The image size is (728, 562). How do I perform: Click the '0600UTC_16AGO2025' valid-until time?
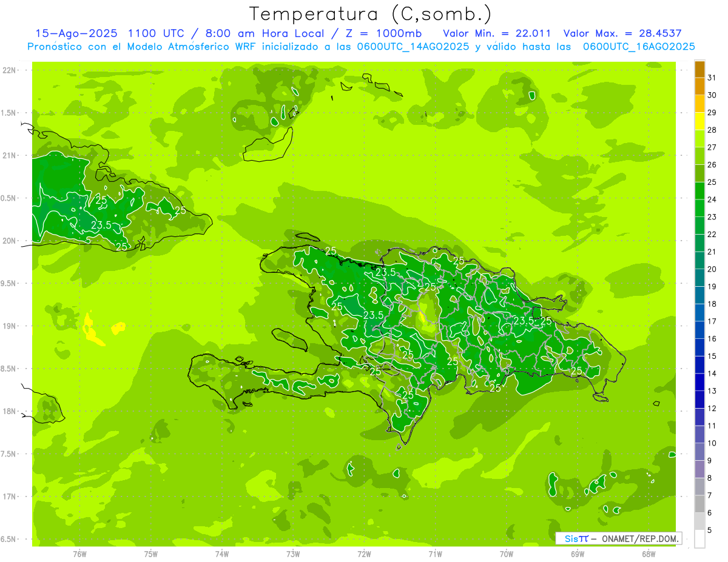tap(638, 47)
